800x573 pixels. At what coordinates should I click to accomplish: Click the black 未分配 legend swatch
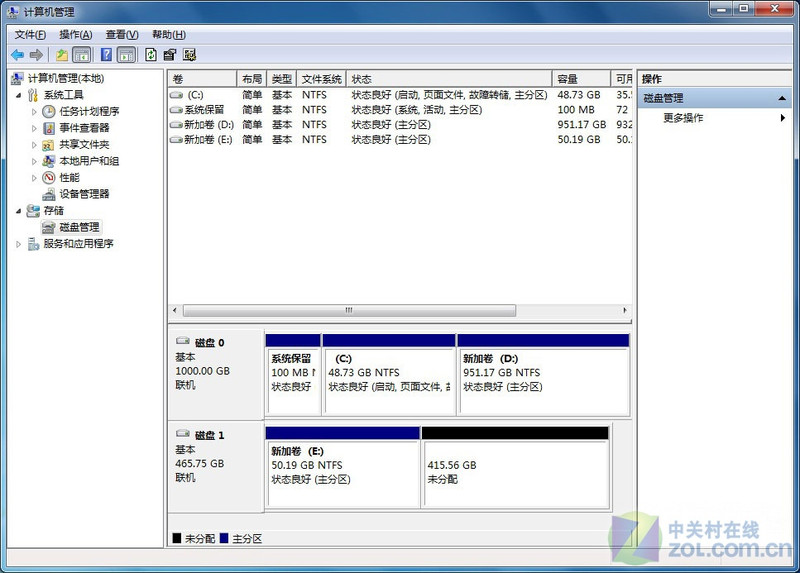pos(177,538)
